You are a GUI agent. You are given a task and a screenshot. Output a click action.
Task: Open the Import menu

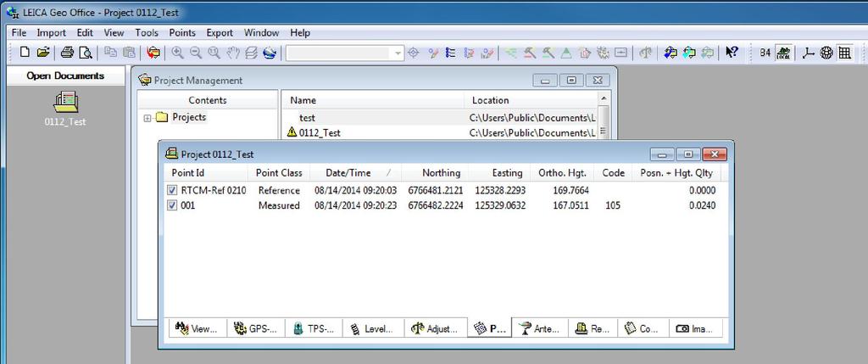(x=52, y=33)
